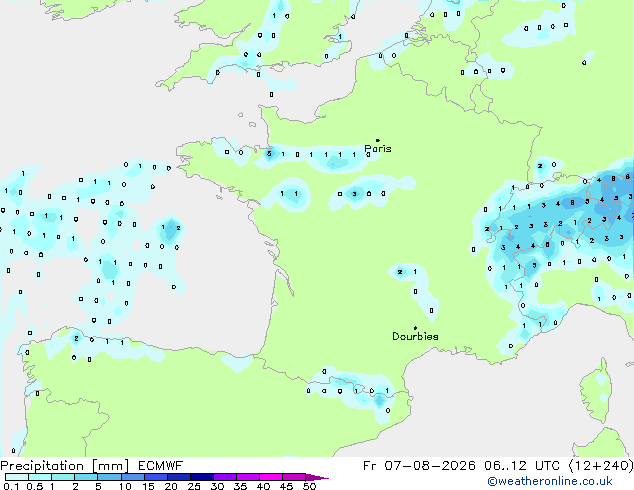
Task: Pick the 2–5 mm legend color swatch
Action: pyautogui.click(x=86, y=477)
